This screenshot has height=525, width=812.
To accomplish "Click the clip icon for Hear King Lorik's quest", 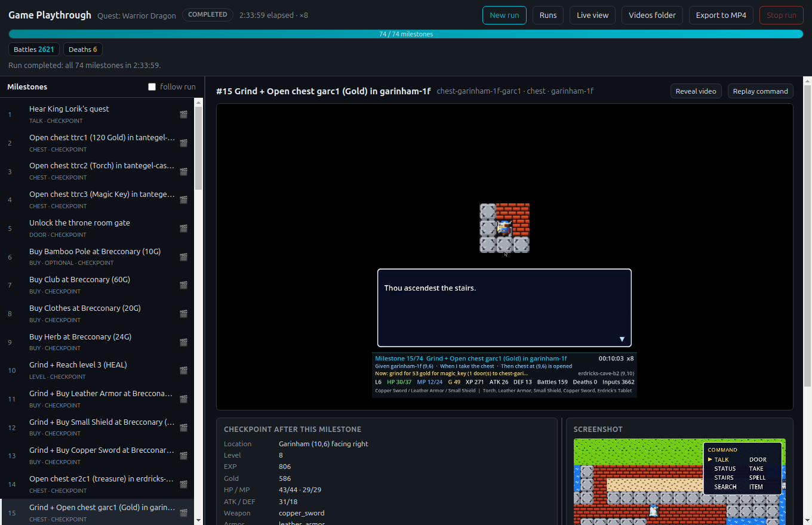I will pos(184,115).
